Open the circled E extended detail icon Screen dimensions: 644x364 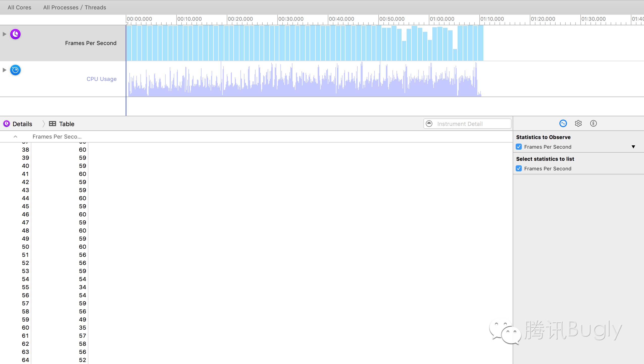pos(593,123)
